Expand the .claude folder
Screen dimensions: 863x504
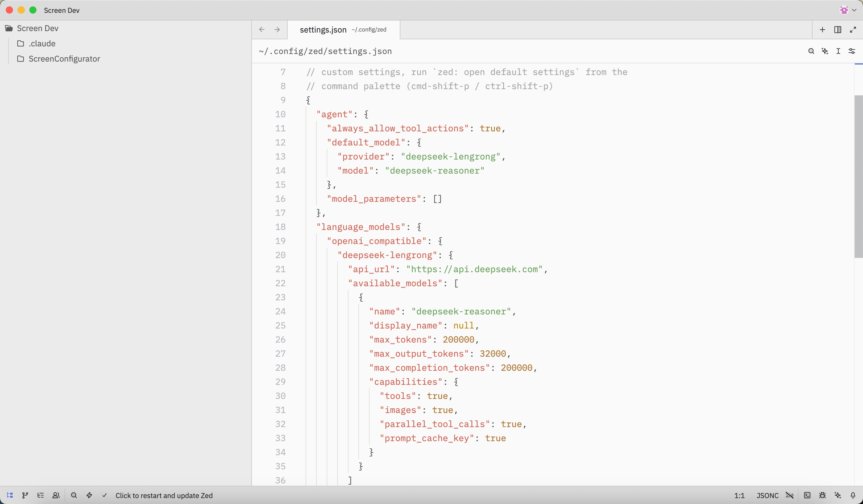(x=42, y=43)
